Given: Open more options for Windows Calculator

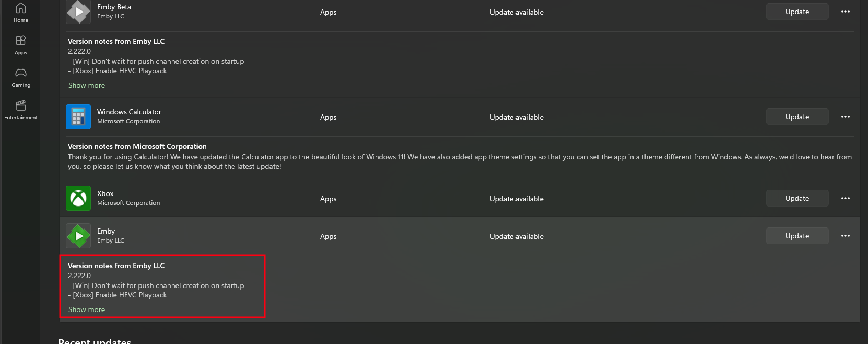Looking at the screenshot, I should pyautogui.click(x=846, y=117).
